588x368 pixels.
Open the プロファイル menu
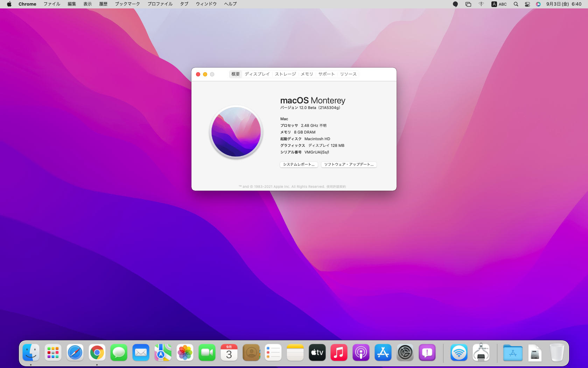click(160, 4)
